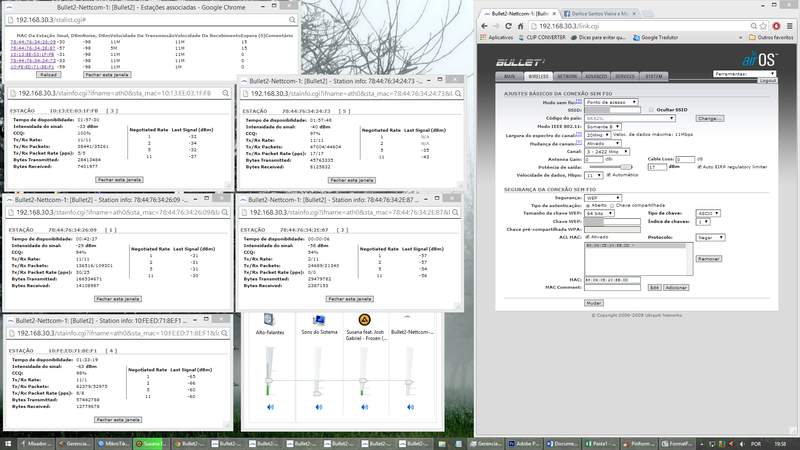Screen dimensions: 800x450
Task: Open MAC 78:44:76:34:26:09 link in station list
Action: click(33, 42)
